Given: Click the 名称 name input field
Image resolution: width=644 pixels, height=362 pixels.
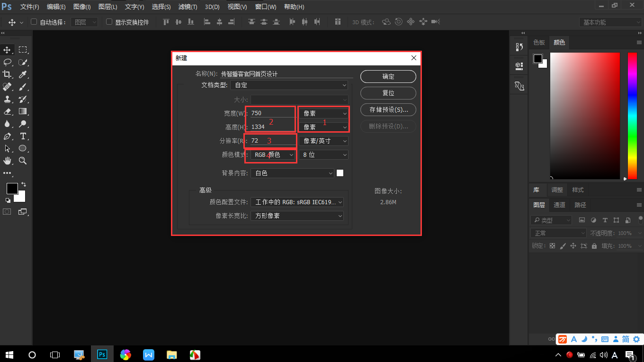Looking at the screenshot, I should click(x=286, y=74).
